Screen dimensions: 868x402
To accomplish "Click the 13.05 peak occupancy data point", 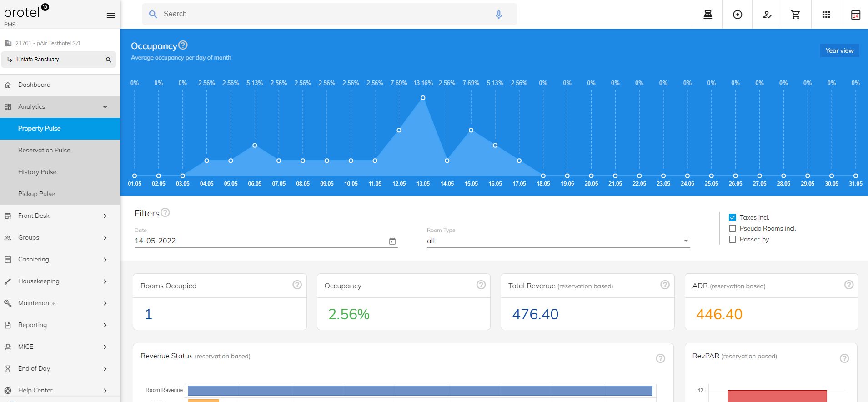I will (423, 98).
